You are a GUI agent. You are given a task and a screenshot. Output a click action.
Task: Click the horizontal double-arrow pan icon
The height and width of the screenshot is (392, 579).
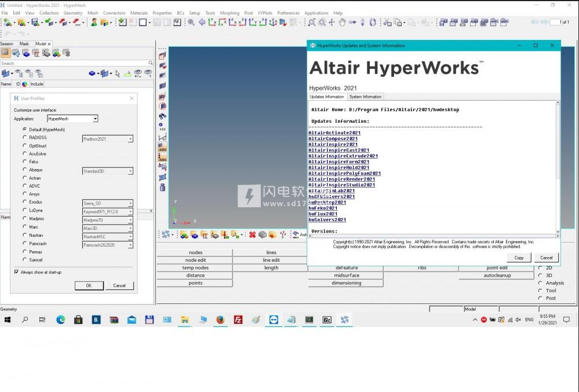click(x=352, y=23)
